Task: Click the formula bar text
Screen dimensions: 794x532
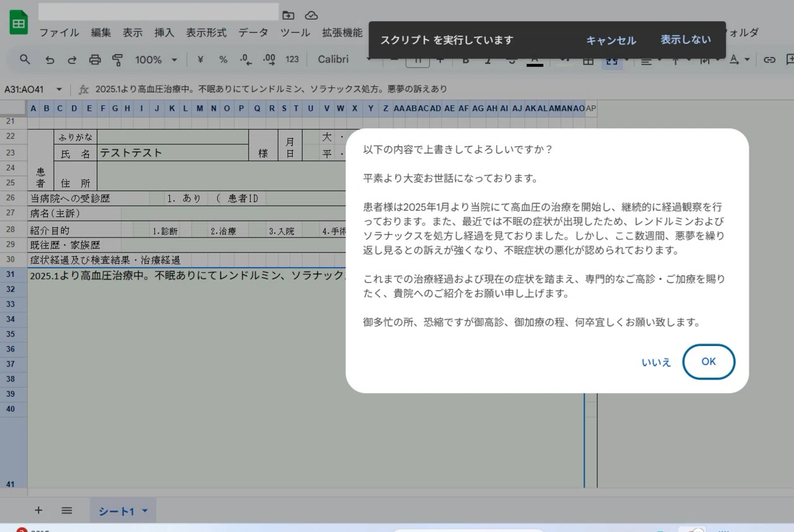Action: (271, 89)
